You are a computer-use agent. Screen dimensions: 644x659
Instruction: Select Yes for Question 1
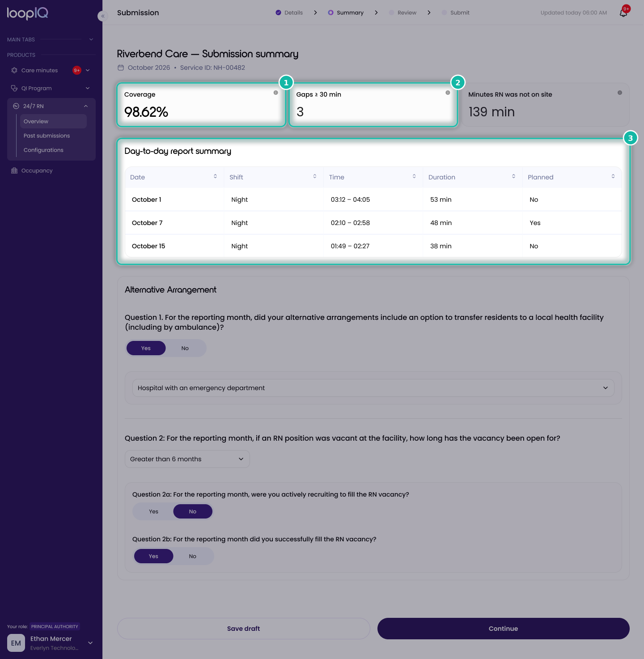[x=146, y=348]
